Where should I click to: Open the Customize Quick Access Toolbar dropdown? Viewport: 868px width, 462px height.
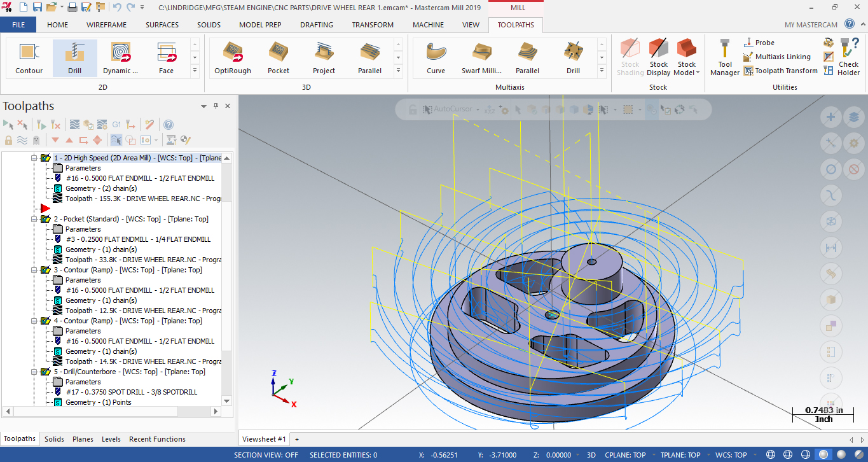[141, 8]
